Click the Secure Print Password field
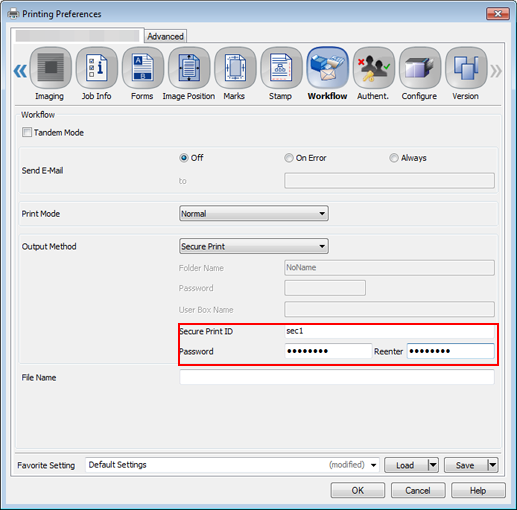This screenshot has width=517, height=510. point(328,351)
